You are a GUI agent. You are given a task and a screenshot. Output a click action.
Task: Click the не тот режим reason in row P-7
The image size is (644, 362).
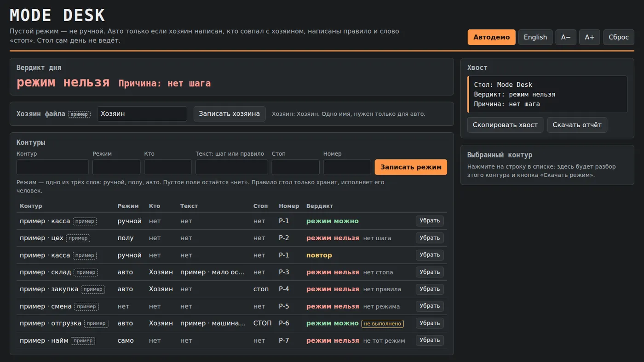[384, 340]
